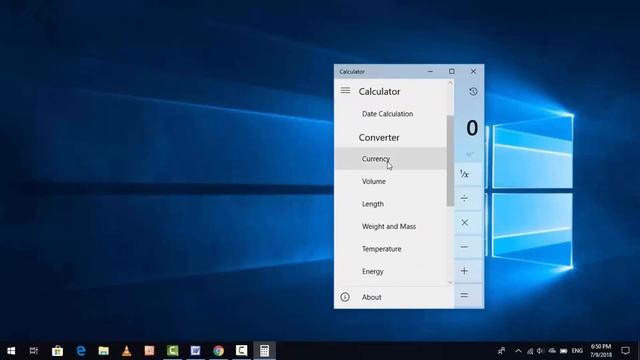This screenshot has width=640, height=360.
Task: Click the About info icon
Action: (345, 297)
